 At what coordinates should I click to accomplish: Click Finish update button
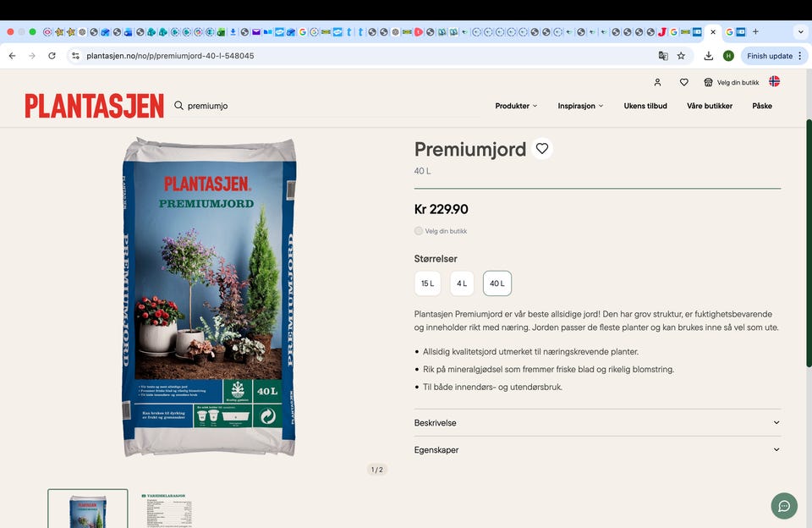tap(774, 56)
